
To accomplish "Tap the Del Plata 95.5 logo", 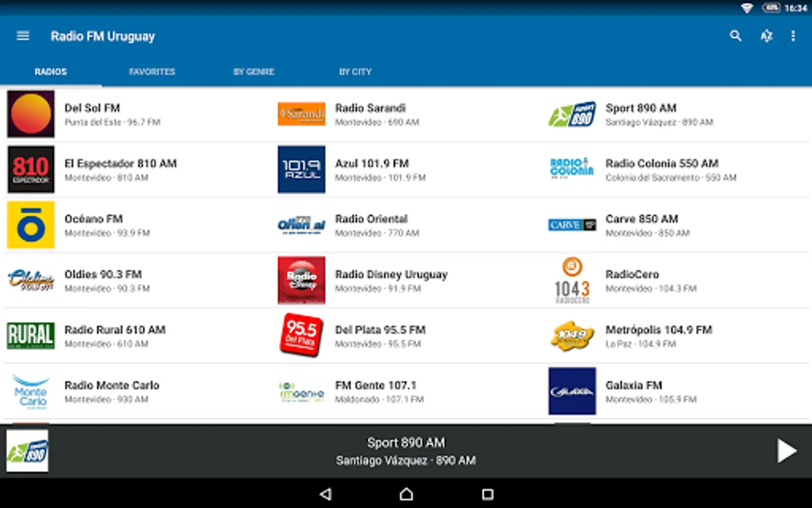I will pos(302,335).
